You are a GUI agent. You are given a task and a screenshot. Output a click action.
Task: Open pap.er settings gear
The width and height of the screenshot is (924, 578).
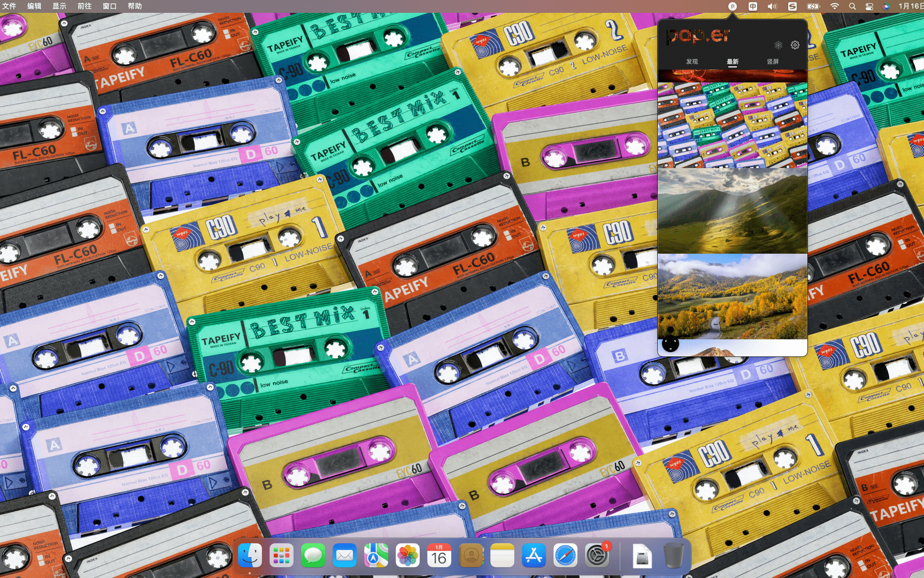pyautogui.click(x=795, y=45)
